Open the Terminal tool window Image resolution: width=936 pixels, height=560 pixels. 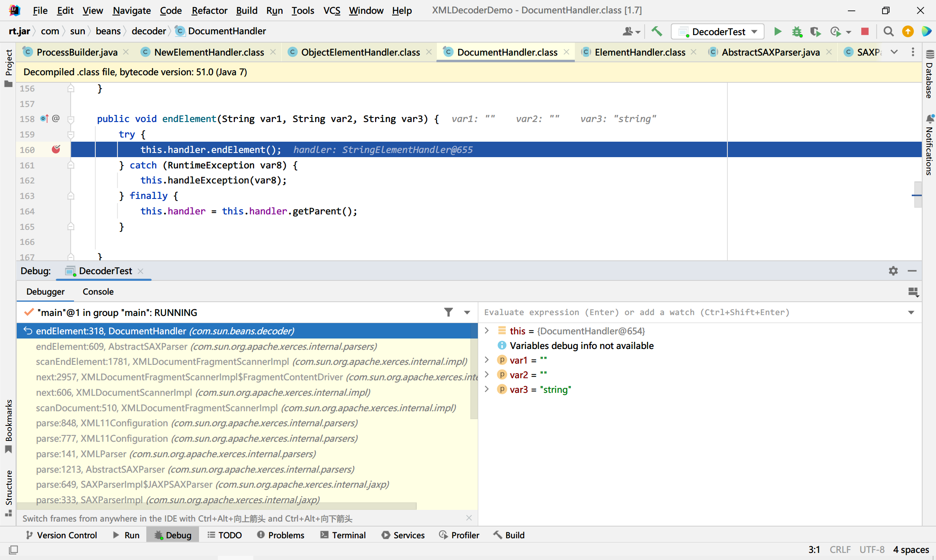[x=343, y=535]
